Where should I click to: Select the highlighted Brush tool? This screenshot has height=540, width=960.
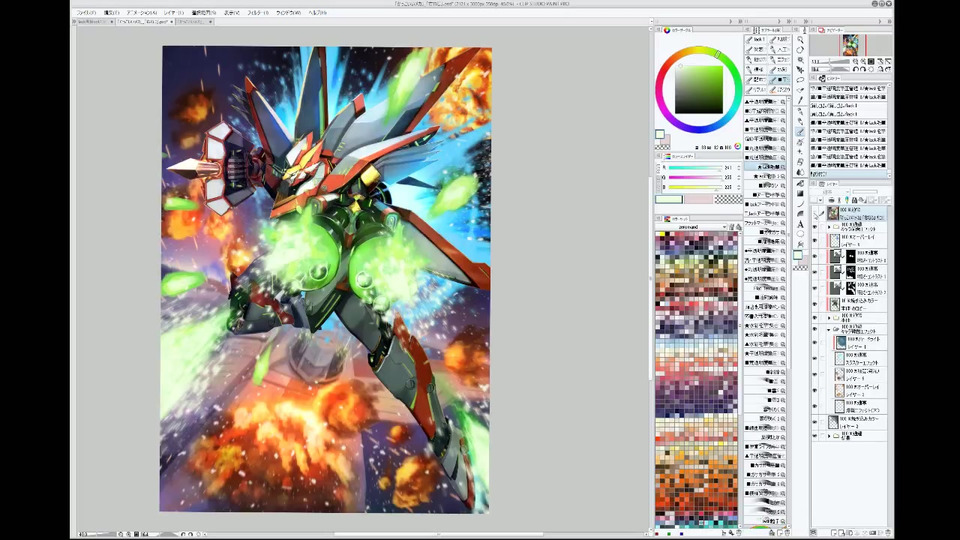(800, 131)
